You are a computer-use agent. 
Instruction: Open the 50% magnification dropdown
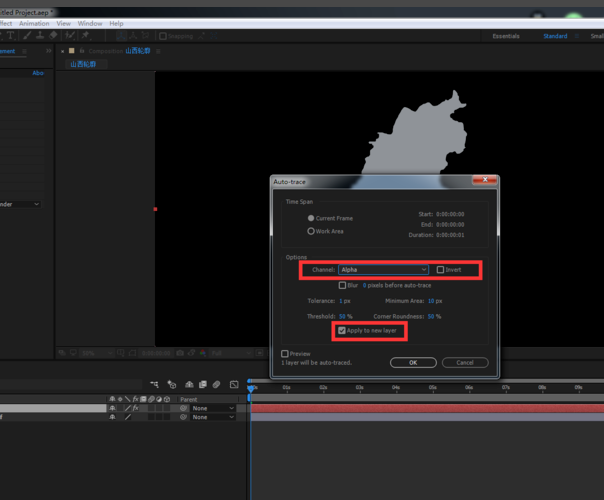click(x=97, y=353)
